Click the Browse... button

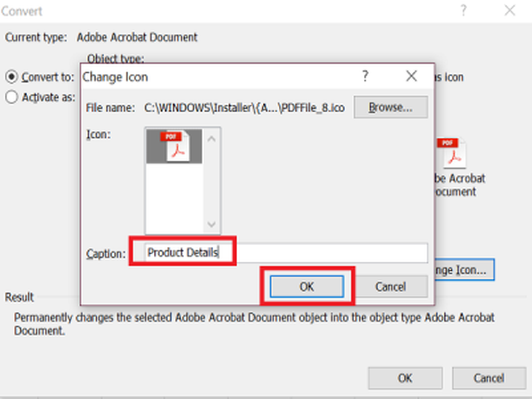click(x=390, y=107)
